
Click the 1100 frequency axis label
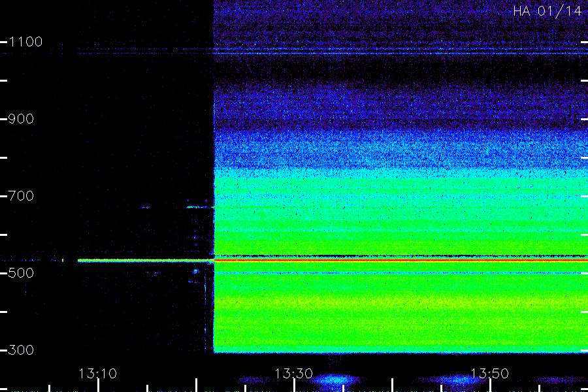(x=25, y=42)
